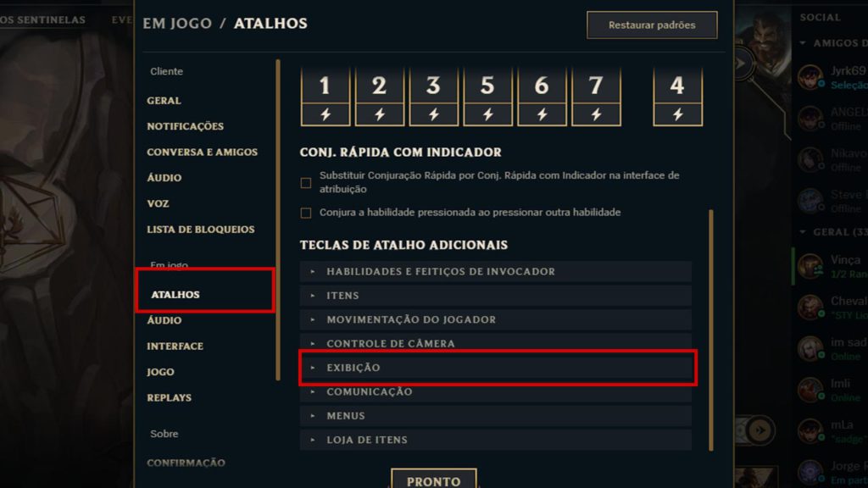
Task: Expand the EXIBIÇÃO hotkeys section
Action: 496,368
